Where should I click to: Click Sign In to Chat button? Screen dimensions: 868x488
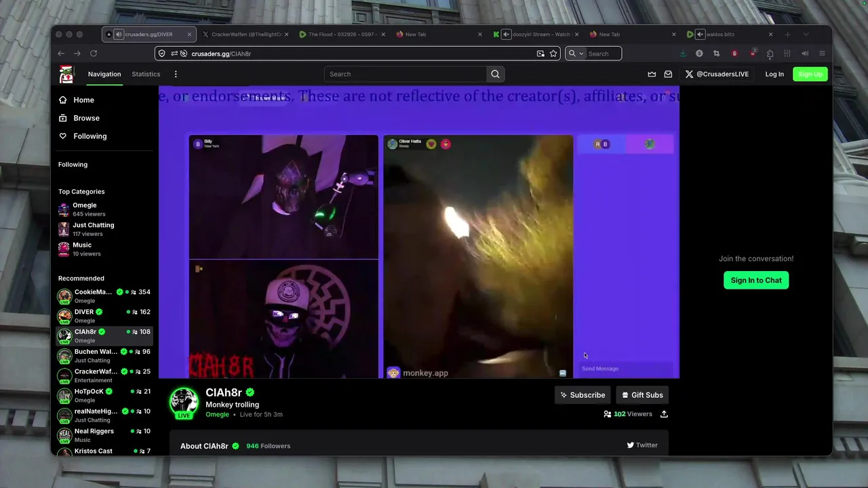point(756,281)
